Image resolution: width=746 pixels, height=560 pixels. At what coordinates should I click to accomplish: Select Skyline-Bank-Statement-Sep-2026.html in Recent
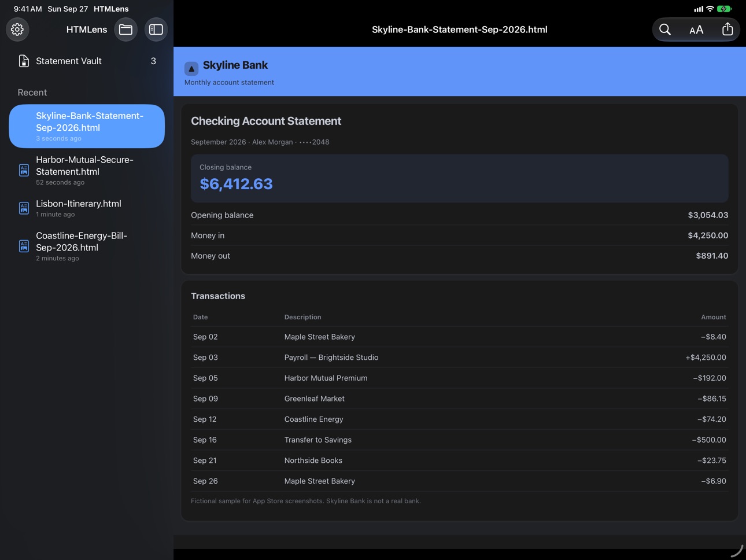pyautogui.click(x=87, y=126)
